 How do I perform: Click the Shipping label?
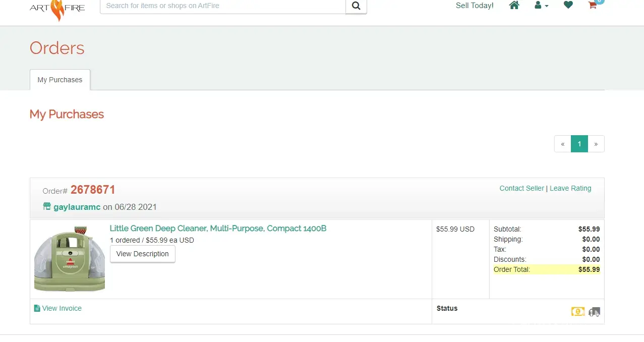pos(508,239)
